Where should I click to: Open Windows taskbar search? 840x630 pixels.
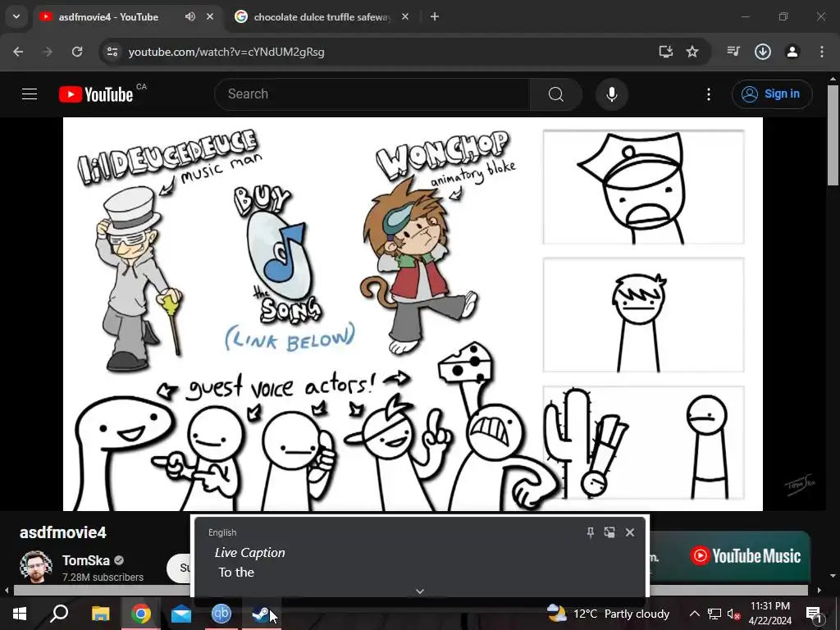[x=59, y=614]
